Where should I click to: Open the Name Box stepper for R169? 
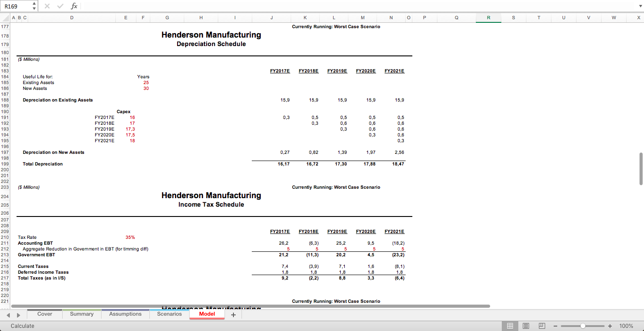pyautogui.click(x=34, y=6)
